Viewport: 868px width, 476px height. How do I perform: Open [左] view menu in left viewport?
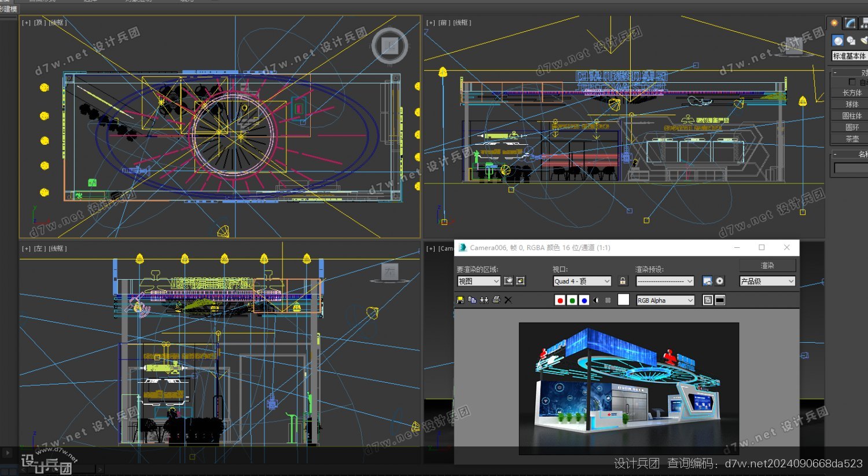click(x=39, y=248)
